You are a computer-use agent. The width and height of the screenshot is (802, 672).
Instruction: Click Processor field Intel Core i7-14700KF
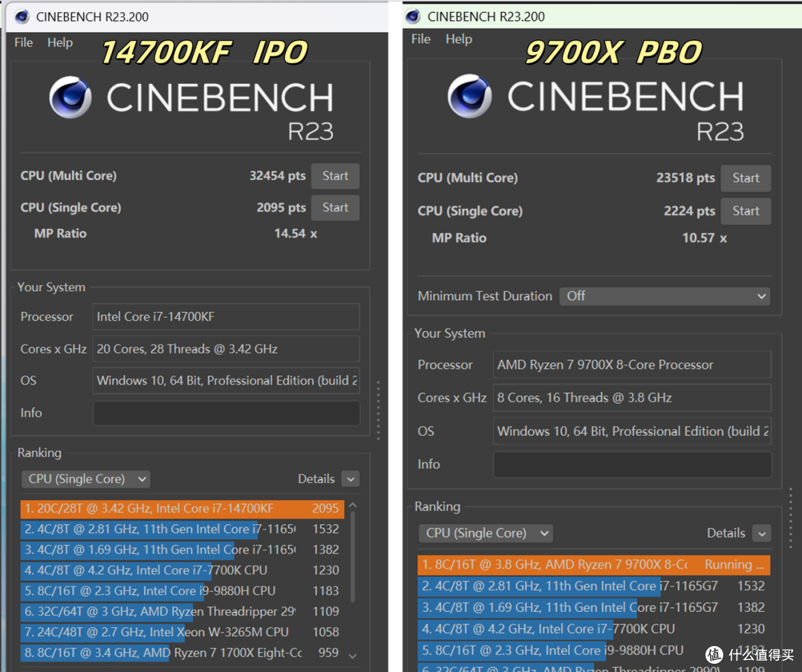click(x=226, y=316)
